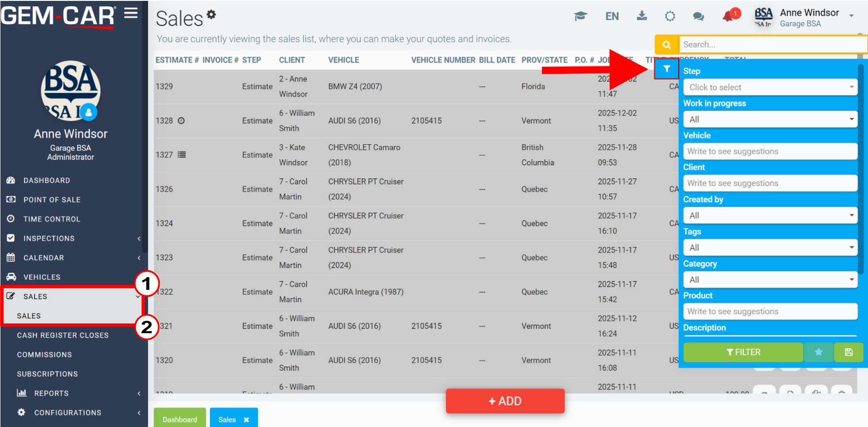The height and width of the screenshot is (427, 868).
Task: Click the clock icon beside estimate 1328
Action: (181, 120)
